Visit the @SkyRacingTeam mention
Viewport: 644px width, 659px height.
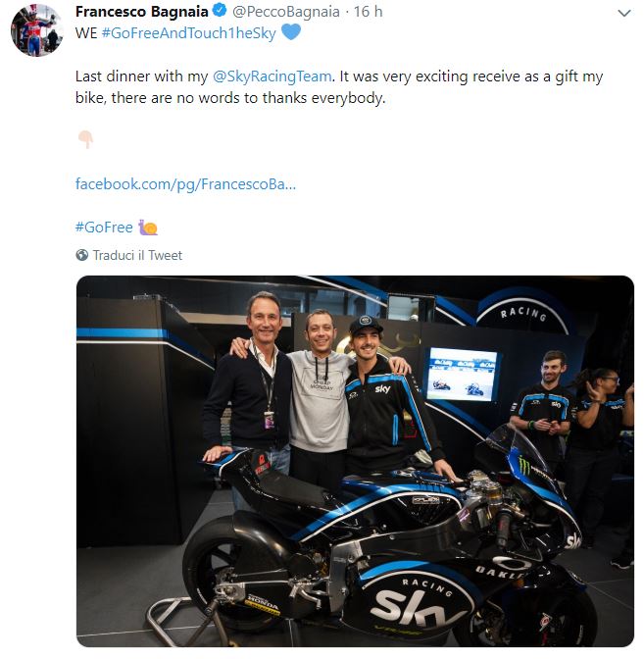(x=272, y=75)
